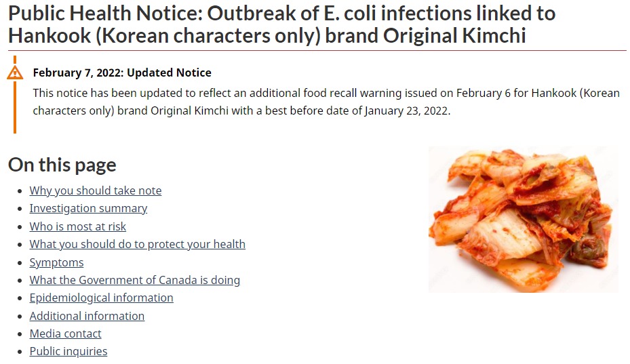Go to the Investigation summary section

(x=88, y=208)
